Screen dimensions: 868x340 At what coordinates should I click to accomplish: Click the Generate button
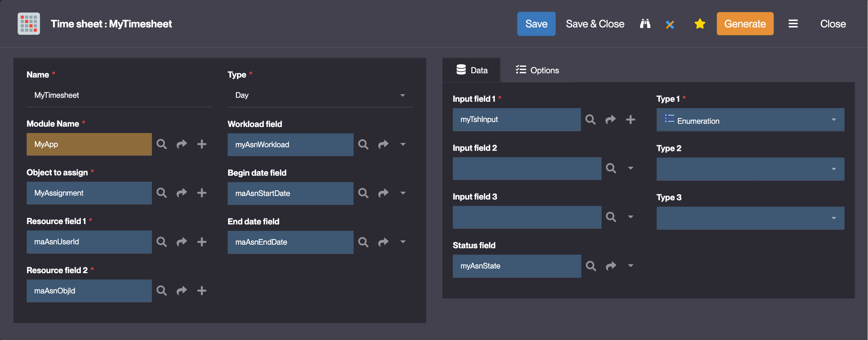[x=745, y=23]
